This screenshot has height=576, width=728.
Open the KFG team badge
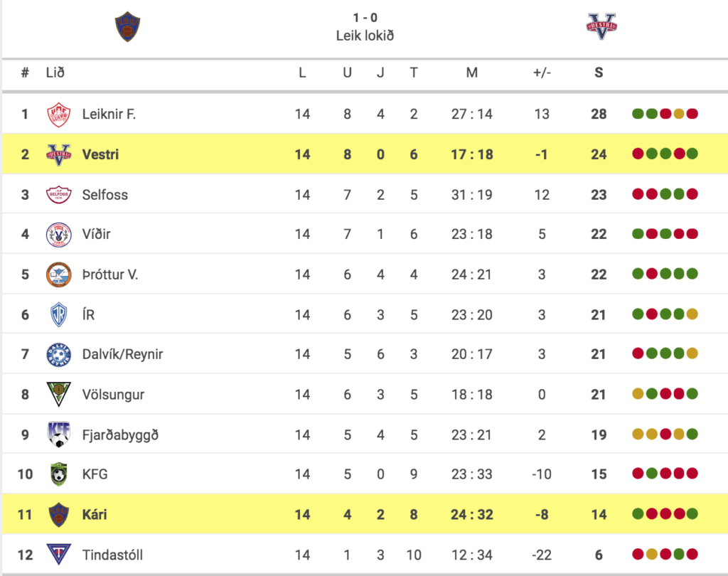59,474
